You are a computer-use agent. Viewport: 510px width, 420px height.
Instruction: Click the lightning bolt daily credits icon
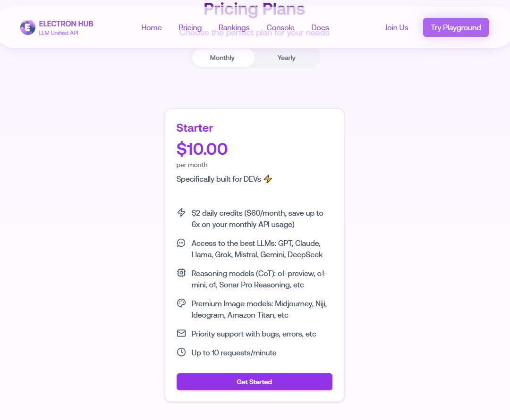(181, 213)
